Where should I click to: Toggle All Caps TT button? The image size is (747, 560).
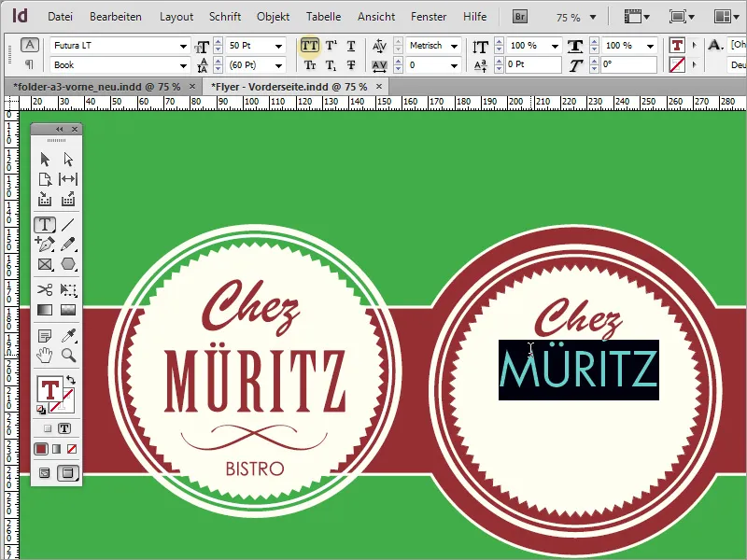tap(310, 46)
